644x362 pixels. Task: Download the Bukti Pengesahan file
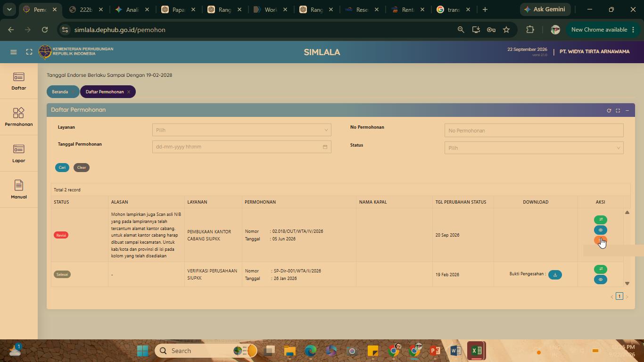[x=555, y=275]
